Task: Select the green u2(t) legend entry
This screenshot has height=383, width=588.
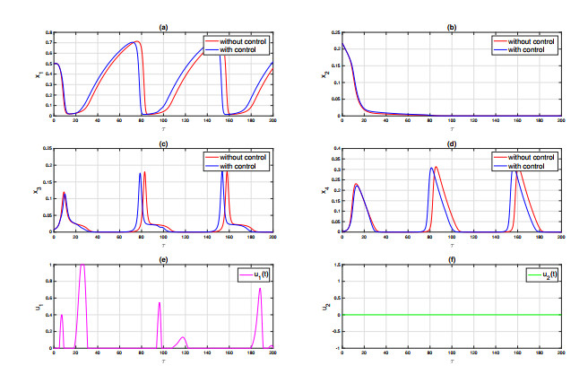Action: tap(538, 273)
